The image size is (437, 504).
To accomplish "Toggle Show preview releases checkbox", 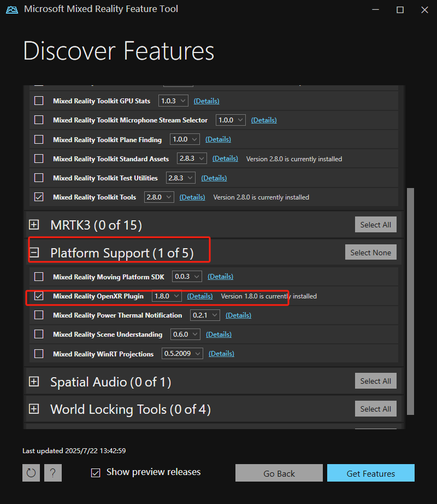I will [x=96, y=472].
